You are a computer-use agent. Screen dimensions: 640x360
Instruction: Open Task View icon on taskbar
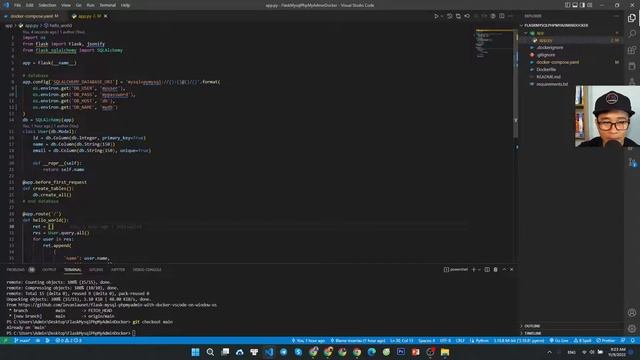225,352
